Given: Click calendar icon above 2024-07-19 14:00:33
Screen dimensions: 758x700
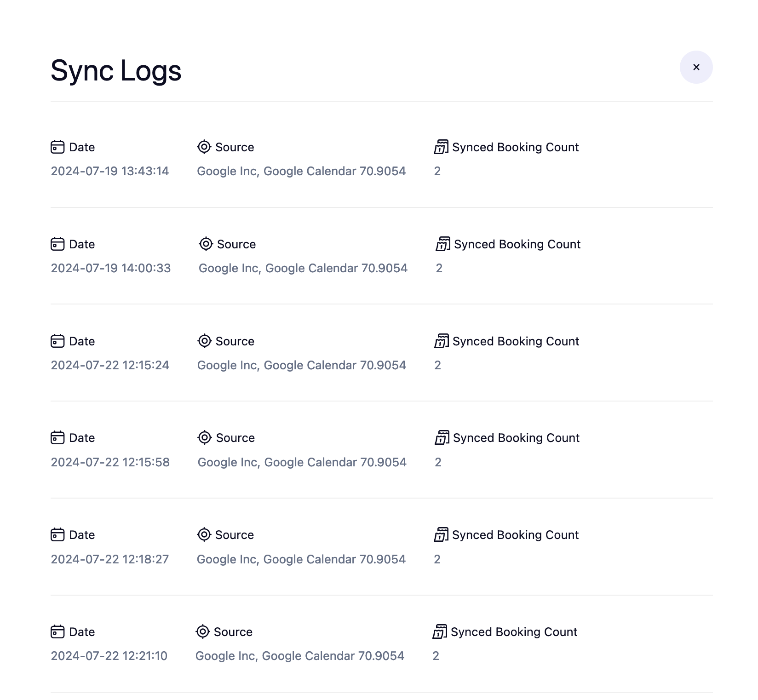Looking at the screenshot, I should coord(57,244).
